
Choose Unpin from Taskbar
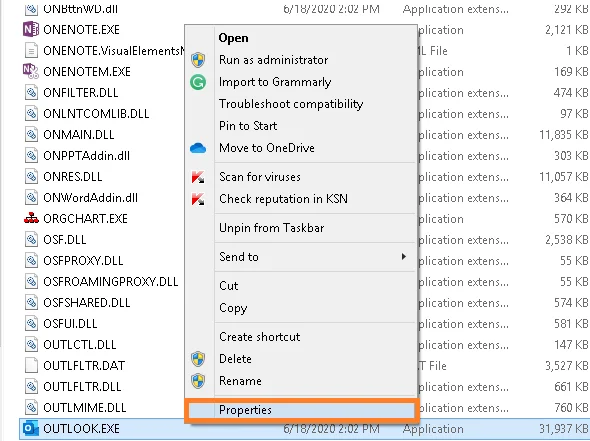coord(300,228)
